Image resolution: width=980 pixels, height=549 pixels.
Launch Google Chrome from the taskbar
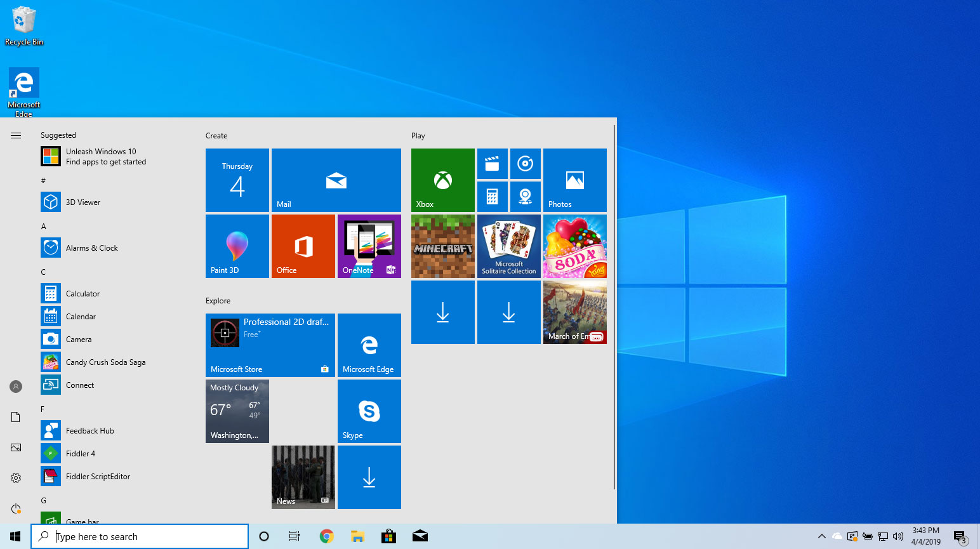(x=326, y=536)
